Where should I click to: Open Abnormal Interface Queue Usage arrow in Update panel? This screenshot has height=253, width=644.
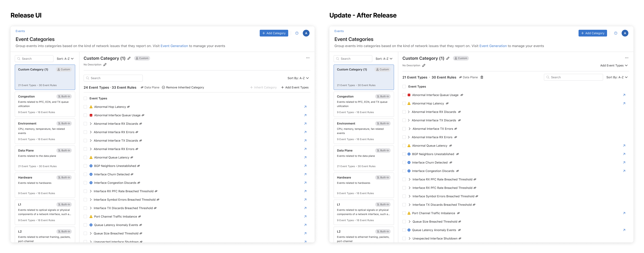[x=624, y=95]
